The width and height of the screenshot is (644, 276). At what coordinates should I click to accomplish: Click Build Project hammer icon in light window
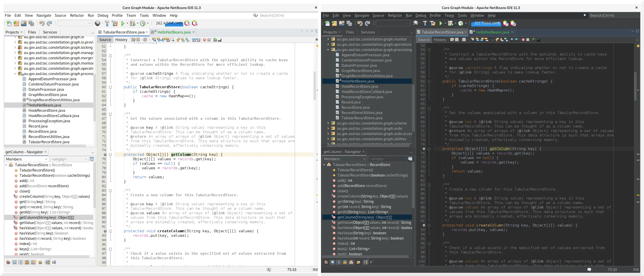click(107, 23)
